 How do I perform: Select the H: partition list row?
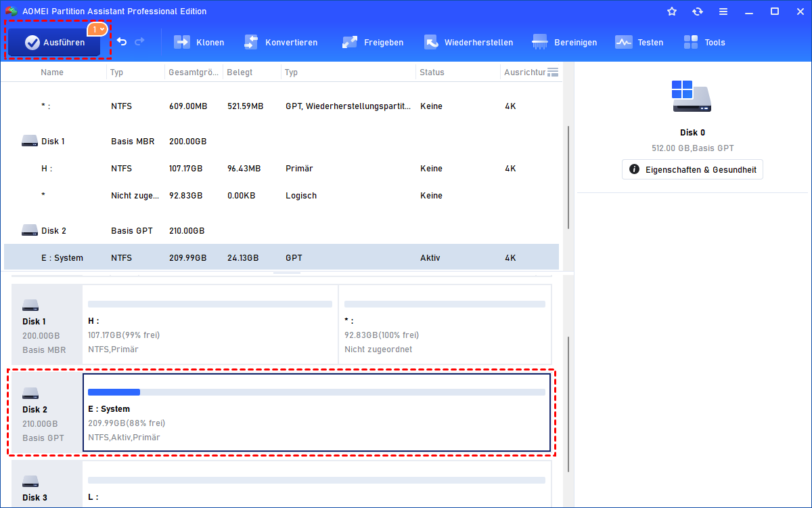point(281,169)
